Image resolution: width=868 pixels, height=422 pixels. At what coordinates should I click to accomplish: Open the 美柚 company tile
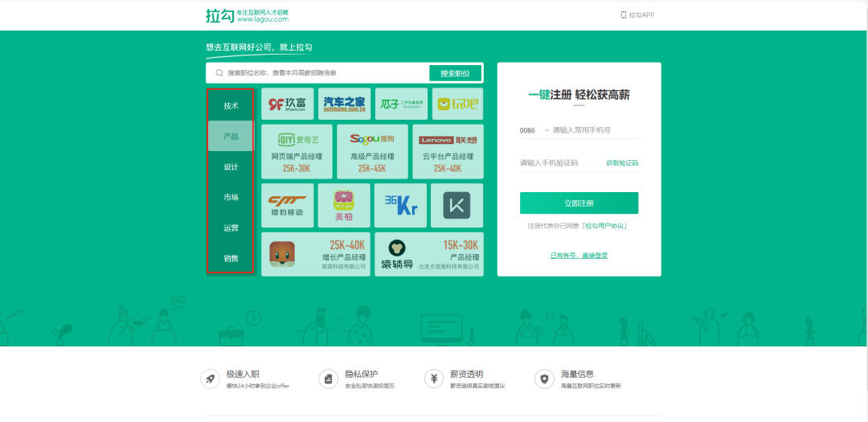344,206
